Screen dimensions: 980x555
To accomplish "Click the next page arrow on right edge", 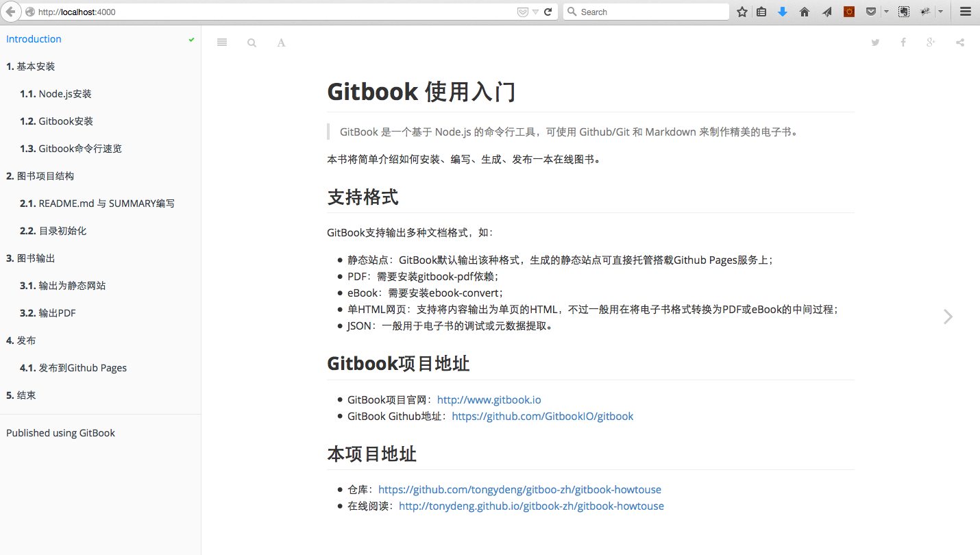I will pos(948,317).
